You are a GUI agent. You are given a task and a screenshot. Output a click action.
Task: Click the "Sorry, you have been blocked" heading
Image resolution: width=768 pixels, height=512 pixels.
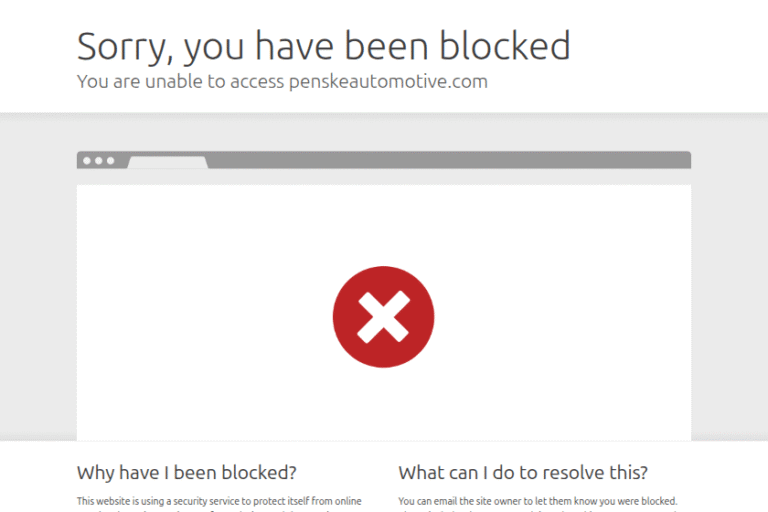coord(323,46)
